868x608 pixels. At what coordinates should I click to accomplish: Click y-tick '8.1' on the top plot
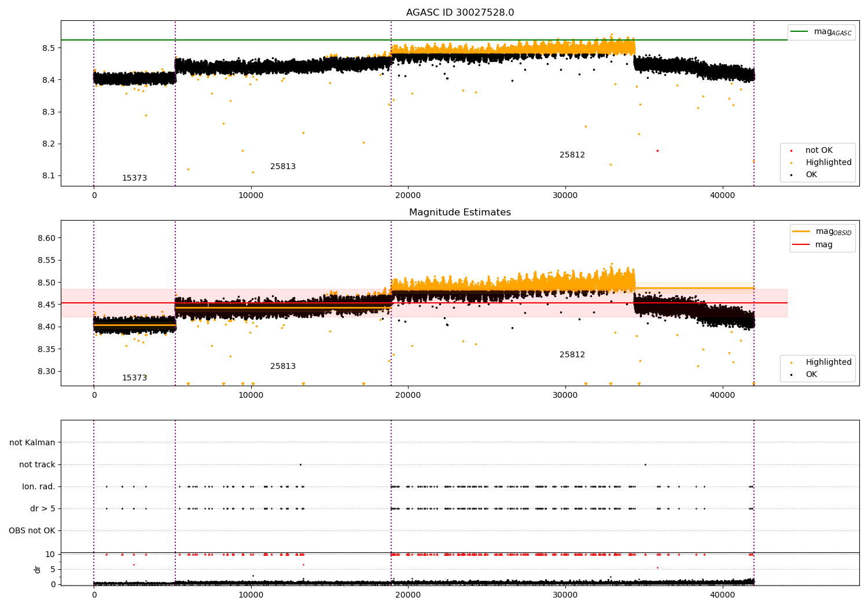pos(49,176)
